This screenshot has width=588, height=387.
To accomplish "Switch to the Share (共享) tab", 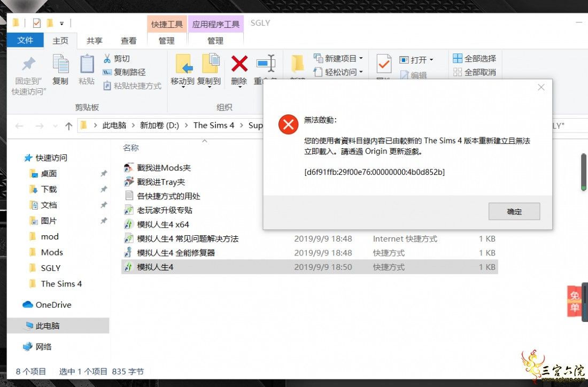I will [94, 41].
